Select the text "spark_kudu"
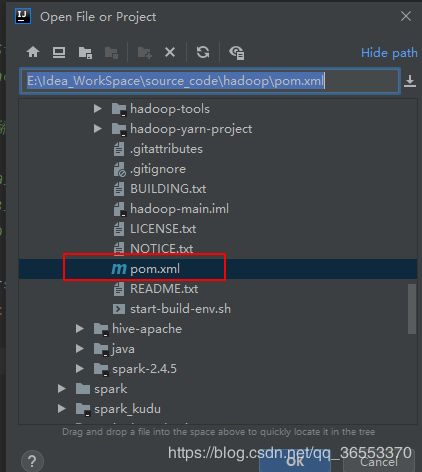The height and width of the screenshot is (472, 422). coord(127,409)
